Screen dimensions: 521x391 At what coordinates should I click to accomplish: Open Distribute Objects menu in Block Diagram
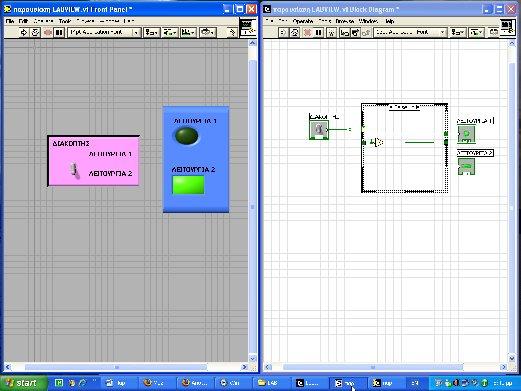(476, 32)
